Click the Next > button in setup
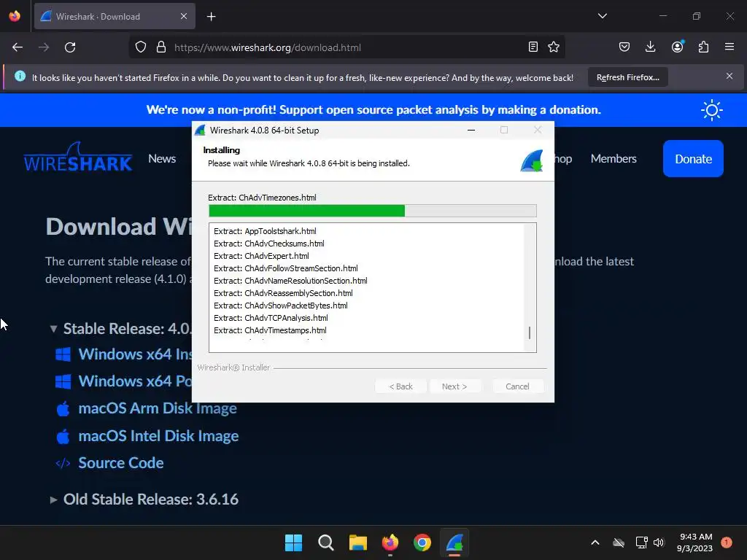 (454, 386)
